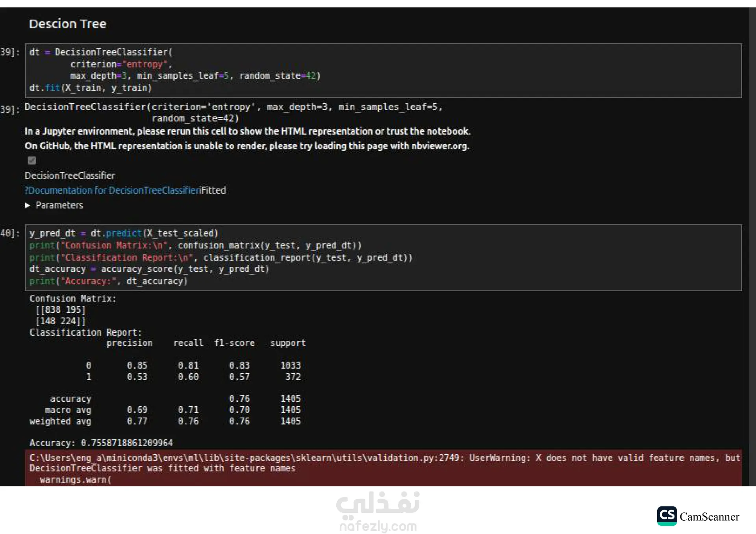Expand the Parameters disclosure triangle
This screenshot has height=534, width=756.
tap(28, 205)
